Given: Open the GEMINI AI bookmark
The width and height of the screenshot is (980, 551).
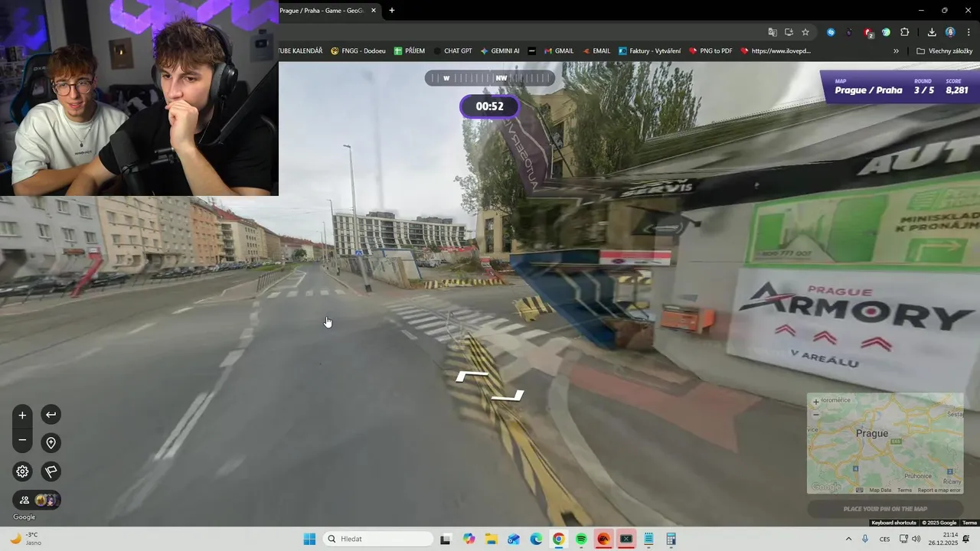Looking at the screenshot, I should tap(500, 51).
